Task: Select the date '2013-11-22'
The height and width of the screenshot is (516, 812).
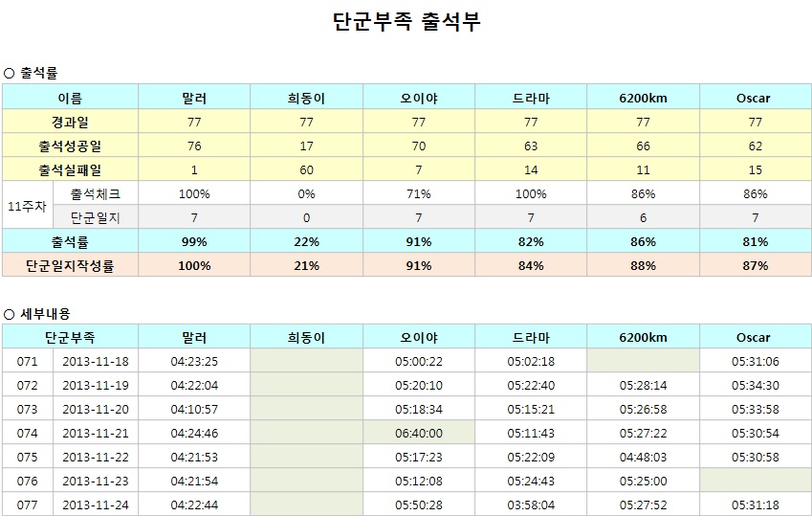Action: click(x=96, y=457)
